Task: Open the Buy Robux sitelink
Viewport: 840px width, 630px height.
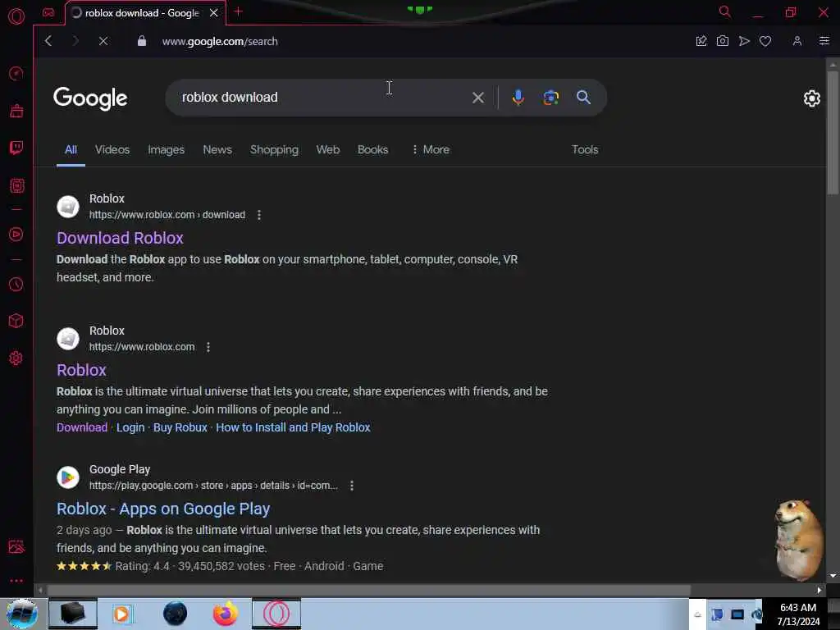Action: pyautogui.click(x=180, y=427)
